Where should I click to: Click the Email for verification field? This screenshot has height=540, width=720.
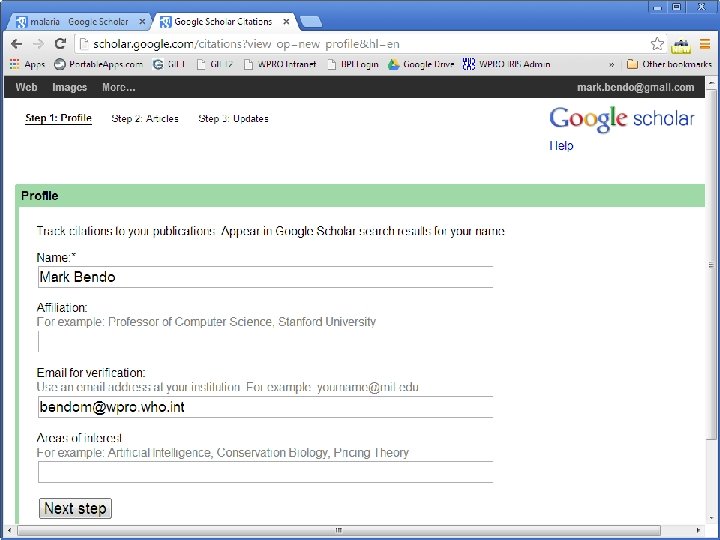(265, 407)
